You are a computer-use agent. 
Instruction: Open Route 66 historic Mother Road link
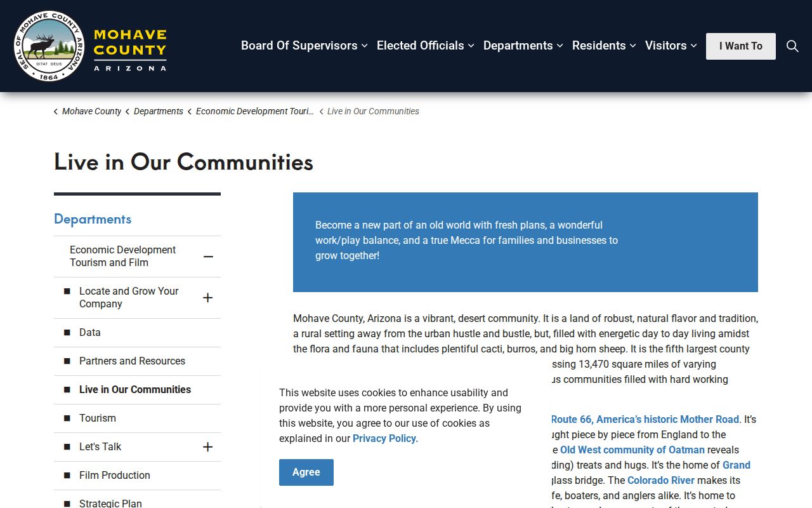(x=645, y=419)
